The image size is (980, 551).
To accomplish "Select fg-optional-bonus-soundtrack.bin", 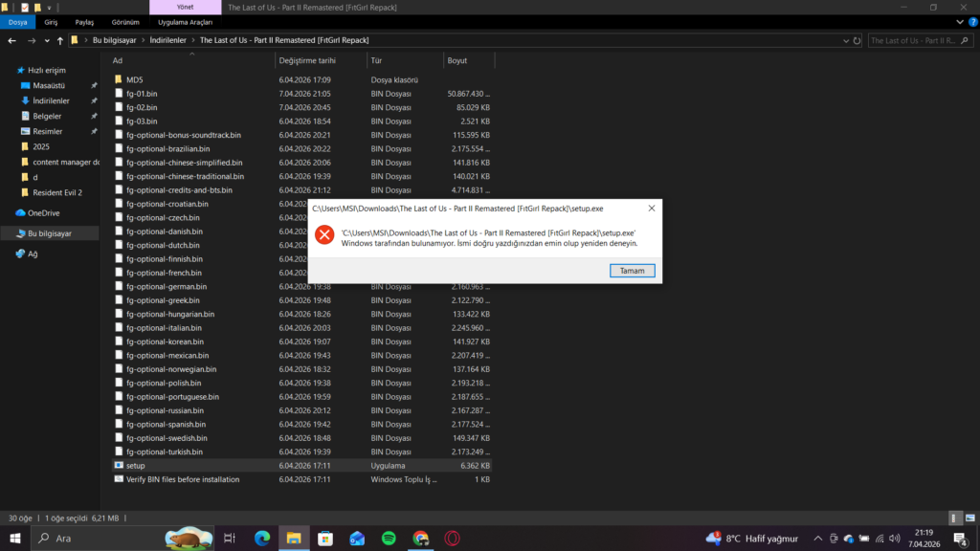I will click(x=183, y=135).
